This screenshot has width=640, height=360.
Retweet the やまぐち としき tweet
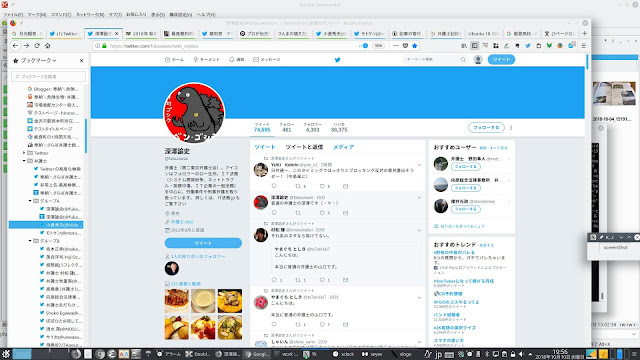[298, 324]
